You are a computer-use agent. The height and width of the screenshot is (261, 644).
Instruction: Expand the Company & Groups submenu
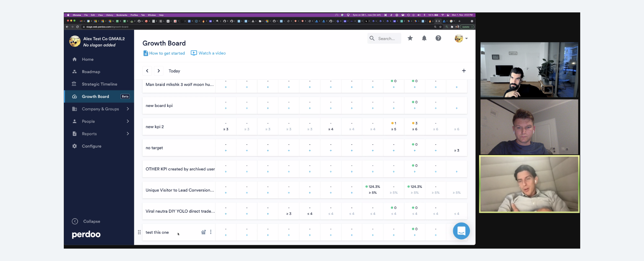[x=128, y=109]
